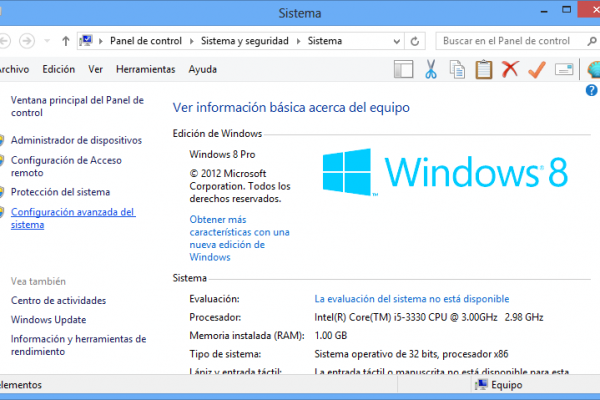The width and height of the screenshot is (600, 400).
Task: Click the orange checkmark icon
Action: pos(537,69)
